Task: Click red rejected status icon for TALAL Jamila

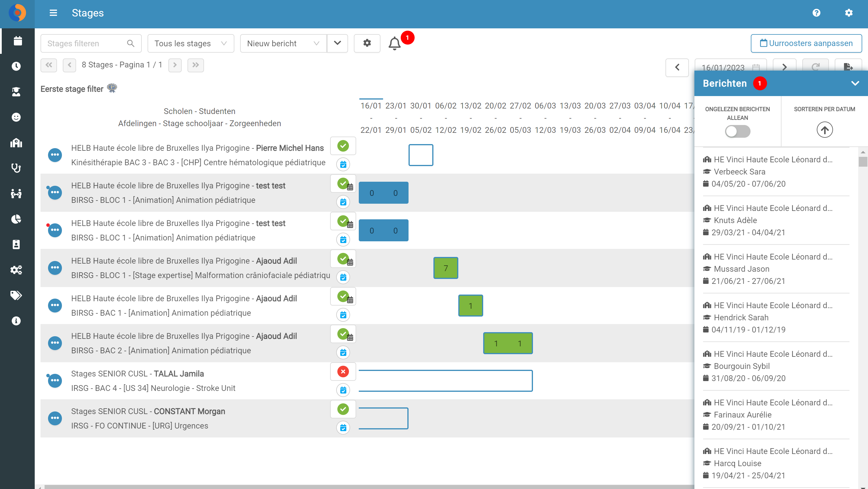Action: point(343,372)
